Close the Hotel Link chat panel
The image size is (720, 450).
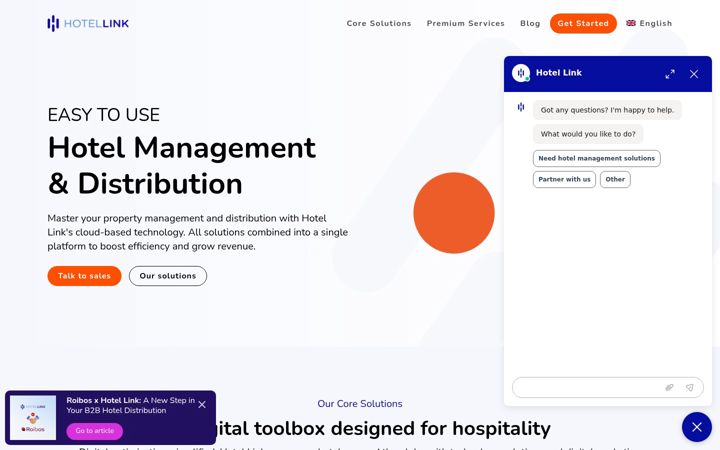694,74
